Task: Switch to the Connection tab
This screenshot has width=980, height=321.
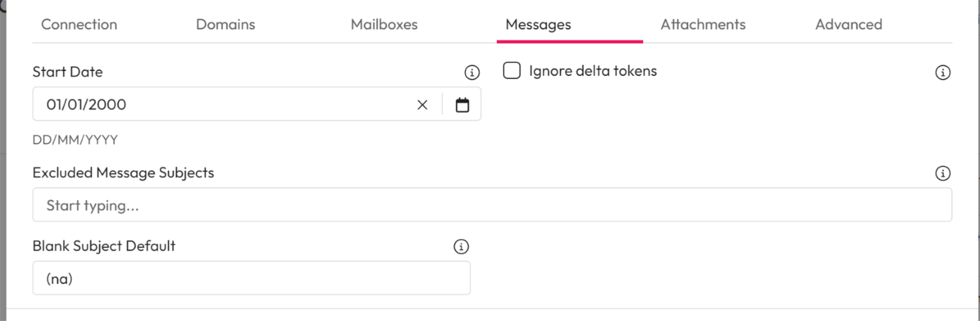Action: click(x=79, y=25)
